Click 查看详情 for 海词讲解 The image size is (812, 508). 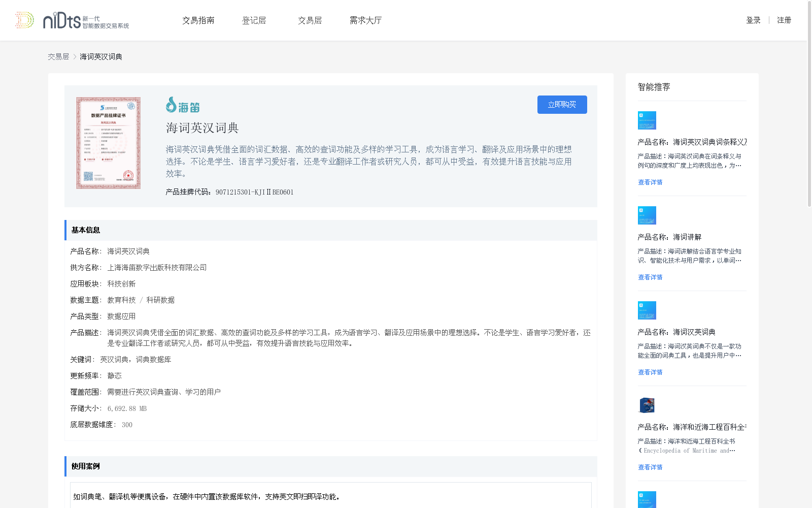pyautogui.click(x=650, y=277)
